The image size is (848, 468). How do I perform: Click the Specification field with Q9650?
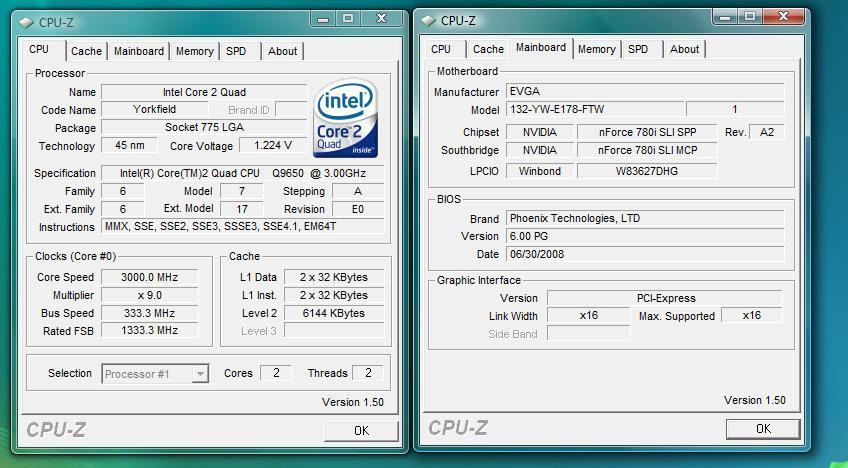(242, 173)
